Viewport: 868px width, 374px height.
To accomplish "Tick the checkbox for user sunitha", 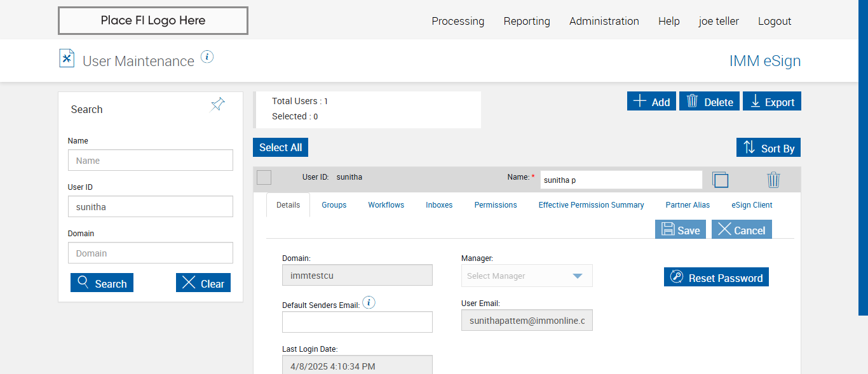I will pyautogui.click(x=264, y=178).
